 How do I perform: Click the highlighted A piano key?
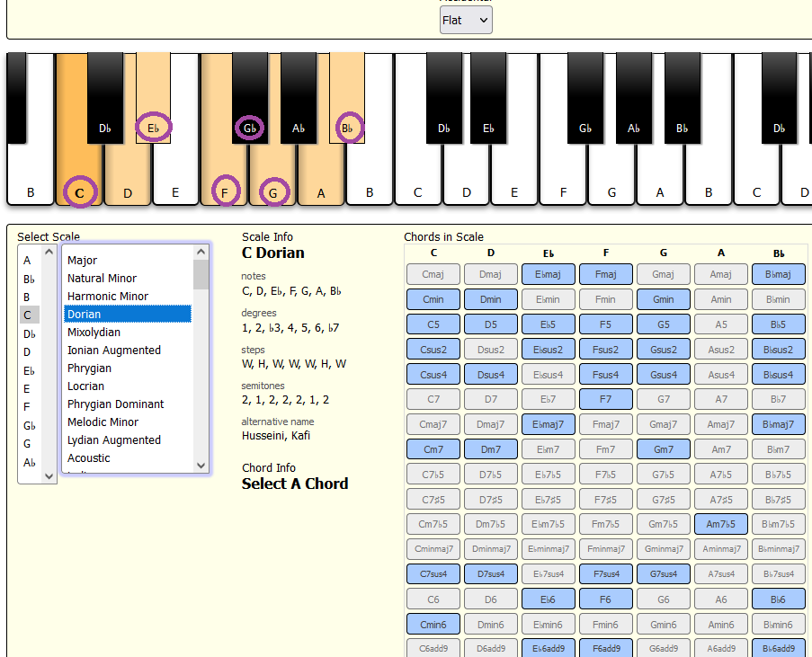(x=321, y=176)
